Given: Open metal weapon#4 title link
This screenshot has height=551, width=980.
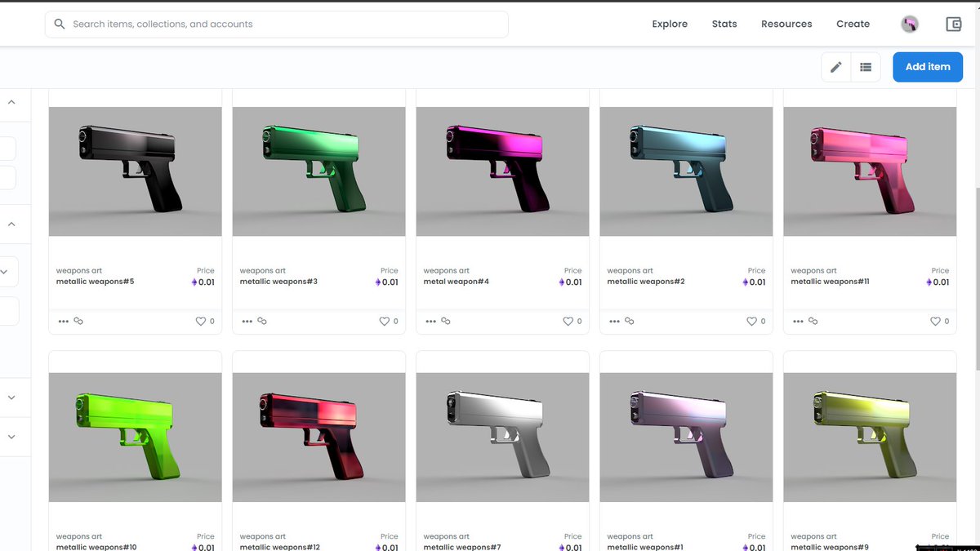Looking at the screenshot, I should [457, 282].
